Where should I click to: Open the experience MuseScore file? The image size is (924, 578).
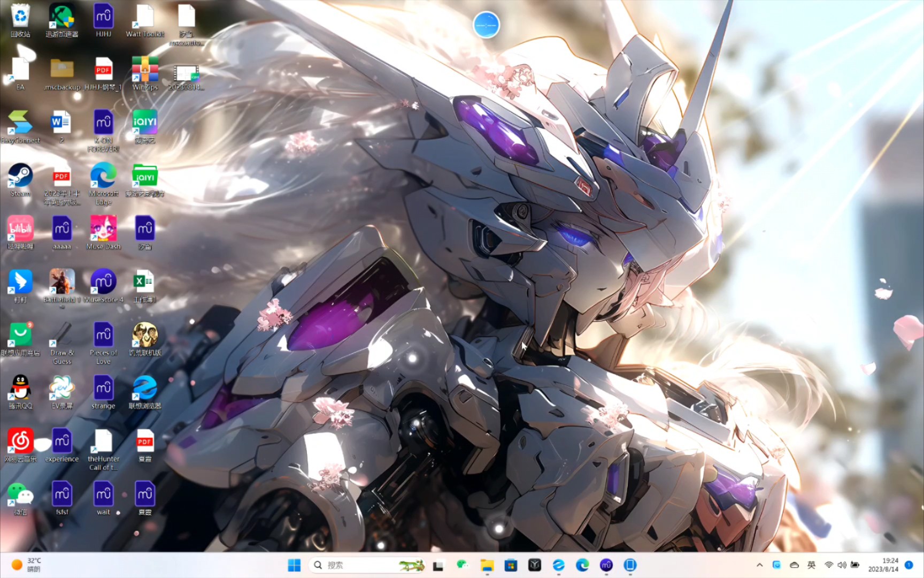coord(62,445)
